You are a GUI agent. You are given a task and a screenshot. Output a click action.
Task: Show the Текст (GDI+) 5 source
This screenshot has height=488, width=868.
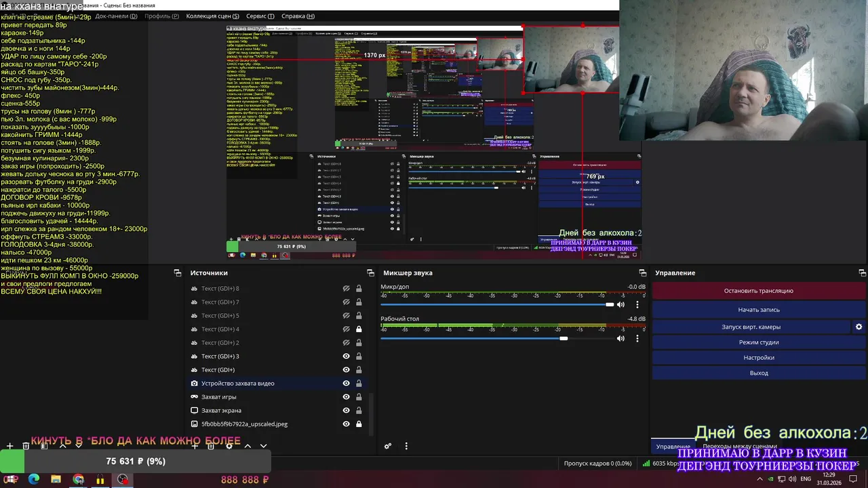click(346, 316)
